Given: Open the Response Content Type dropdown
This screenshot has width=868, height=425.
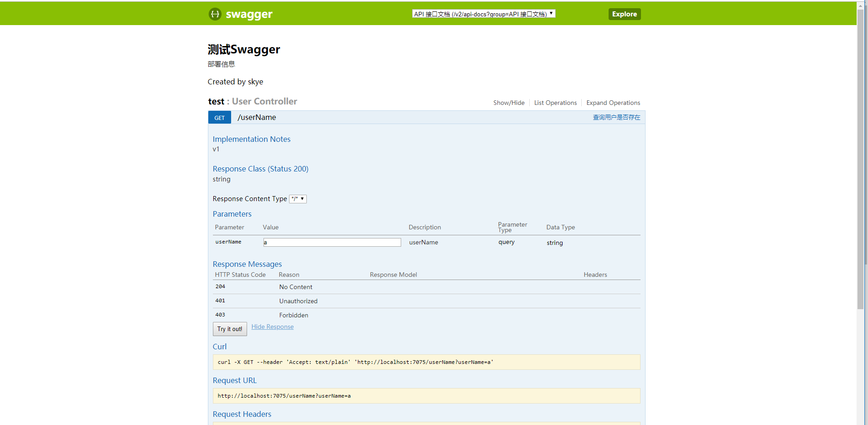Looking at the screenshot, I should (x=298, y=199).
